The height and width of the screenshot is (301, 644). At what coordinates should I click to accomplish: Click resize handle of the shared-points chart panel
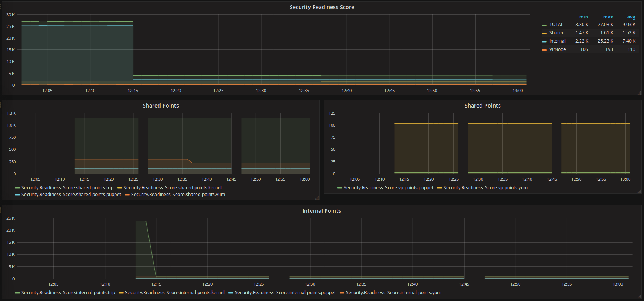tap(317, 198)
